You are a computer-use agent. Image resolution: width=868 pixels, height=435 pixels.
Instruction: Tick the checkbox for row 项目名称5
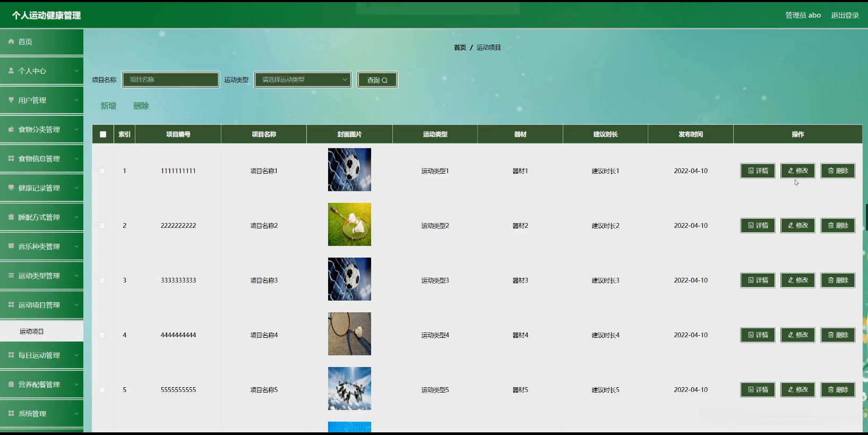tap(102, 390)
